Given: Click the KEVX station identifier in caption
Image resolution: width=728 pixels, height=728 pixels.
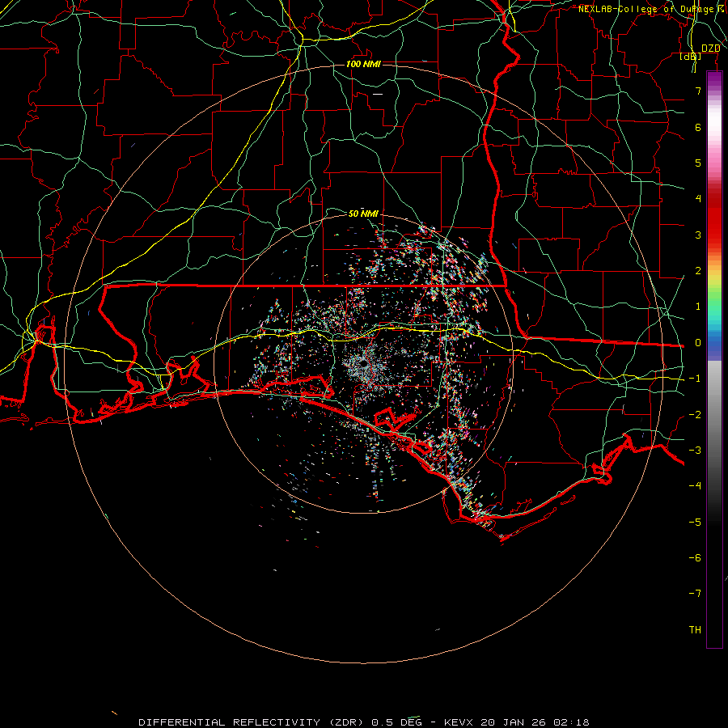Looking at the screenshot, I should coord(459,722).
